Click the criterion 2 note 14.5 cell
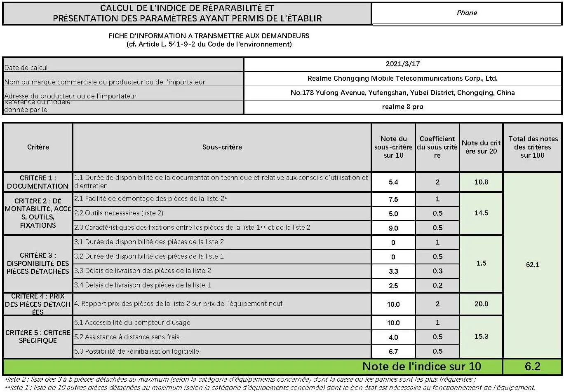 point(481,213)
